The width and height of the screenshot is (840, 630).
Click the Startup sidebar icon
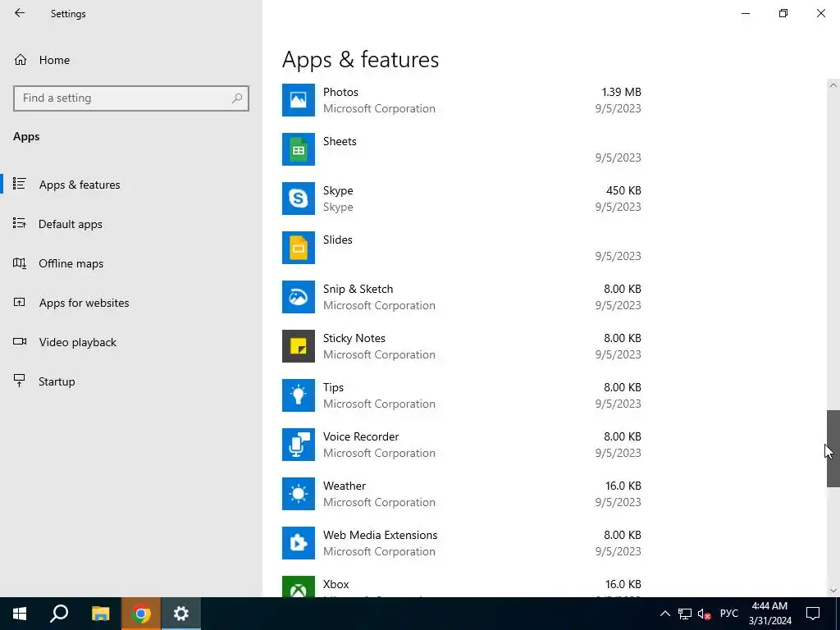coord(20,381)
